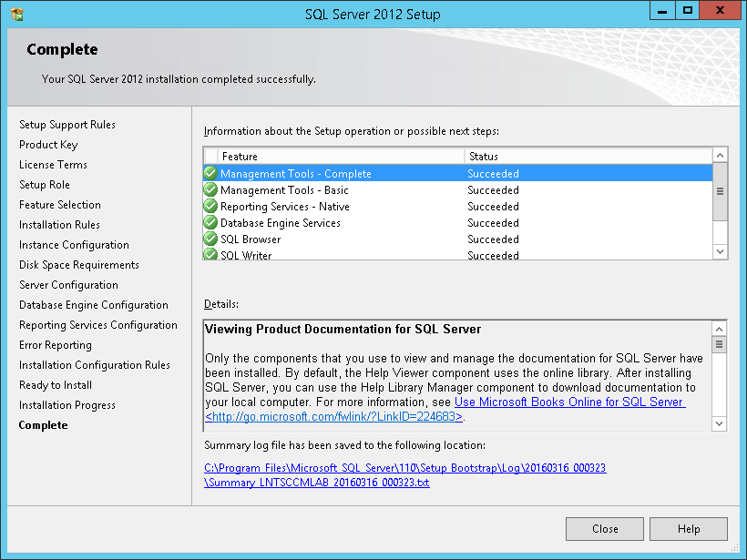Viewport: 747px width, 560px height.
Task: Click Product Key step in sidebar
Action: [x=48, y=145]
